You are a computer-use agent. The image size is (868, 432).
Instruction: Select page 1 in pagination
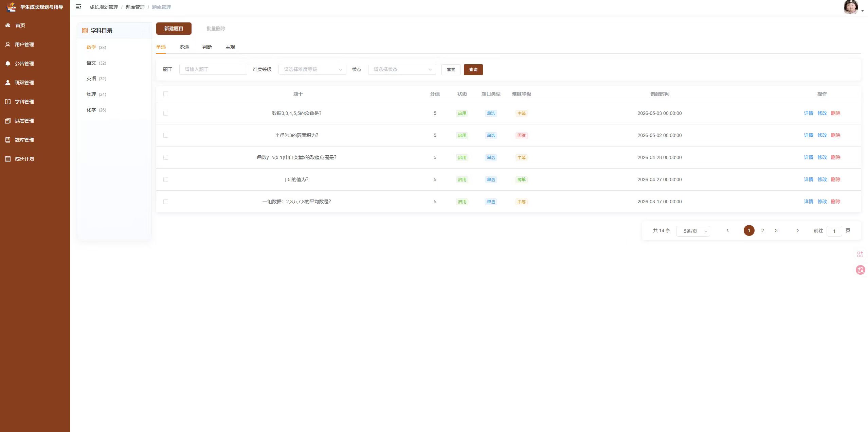(749, 230)
